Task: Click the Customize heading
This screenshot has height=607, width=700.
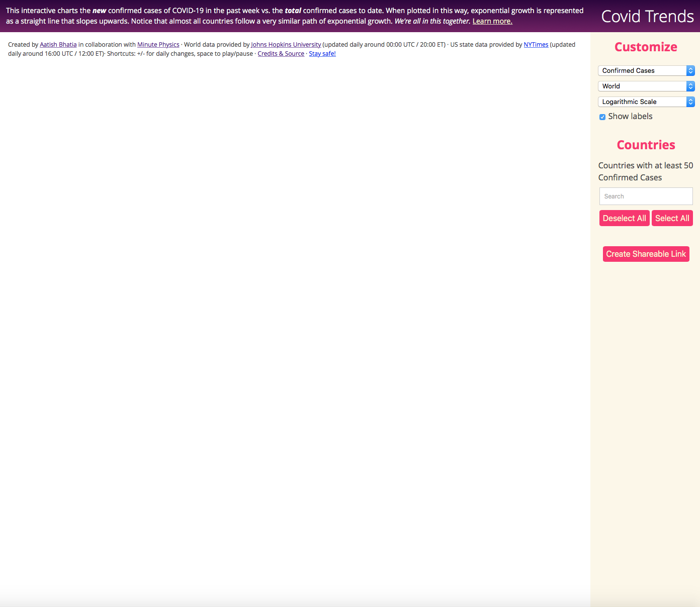Action: (x=646, y=47)
